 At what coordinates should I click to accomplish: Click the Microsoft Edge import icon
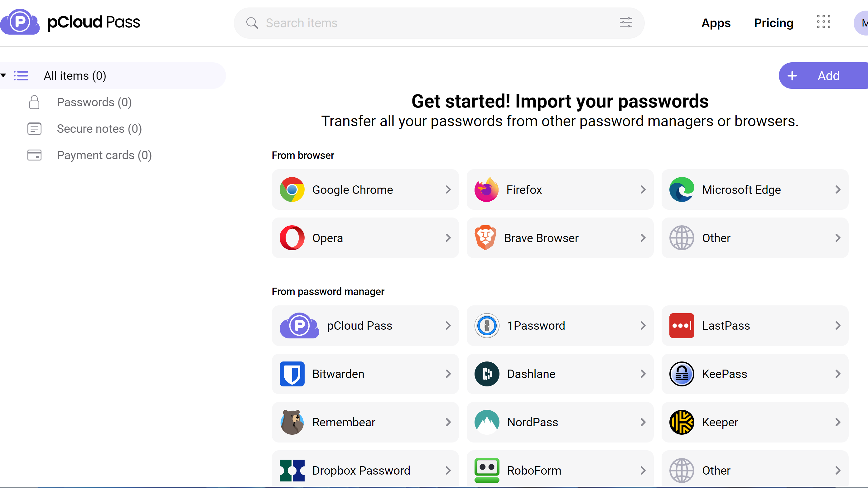(x=682, y=189)
